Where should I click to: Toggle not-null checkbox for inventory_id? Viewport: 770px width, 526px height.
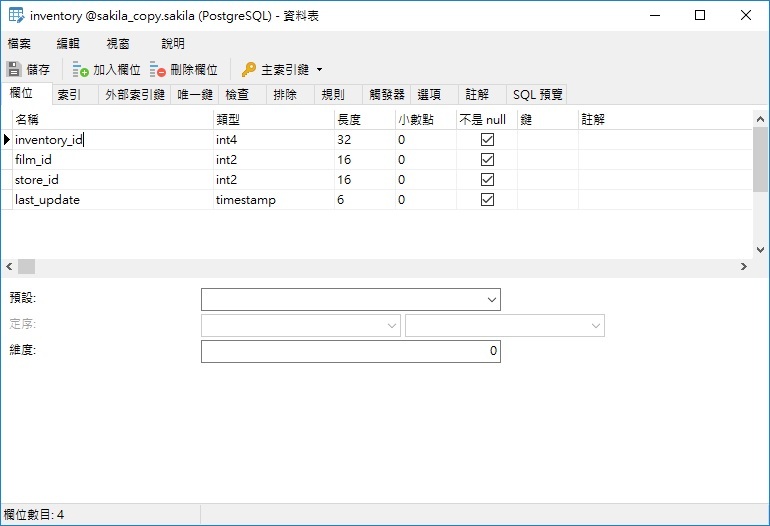tap(487, 140)
